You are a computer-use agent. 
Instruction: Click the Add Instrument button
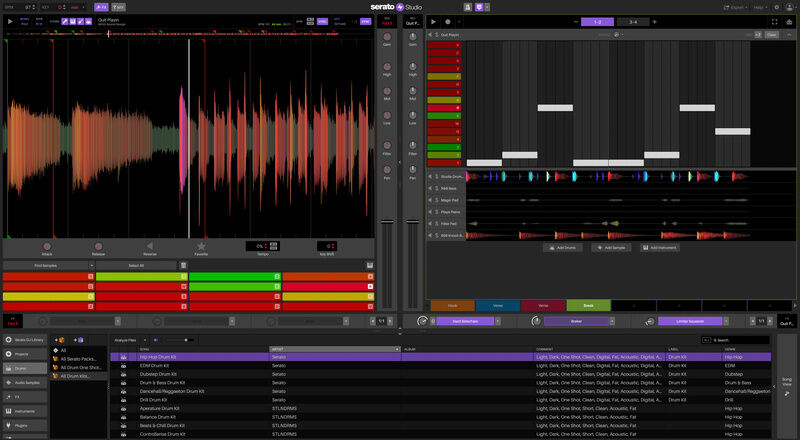click(660, 248)
